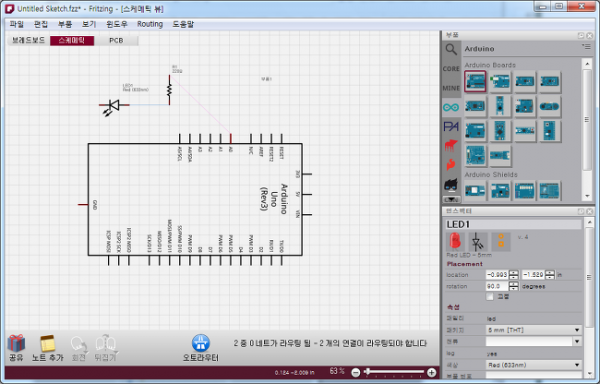Select the Arduino Uno (Rev3) schematic part

[x=195, y=199]
